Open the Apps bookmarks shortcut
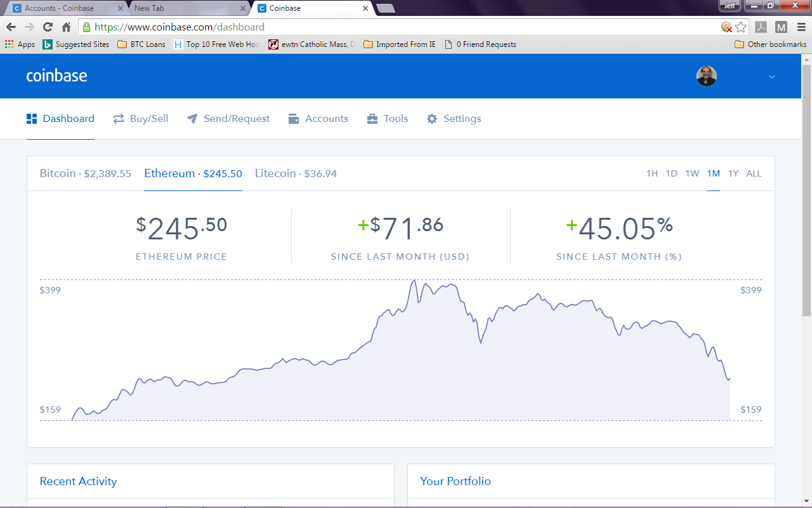This screenshot has height=508, width=812. pos(20,44)
